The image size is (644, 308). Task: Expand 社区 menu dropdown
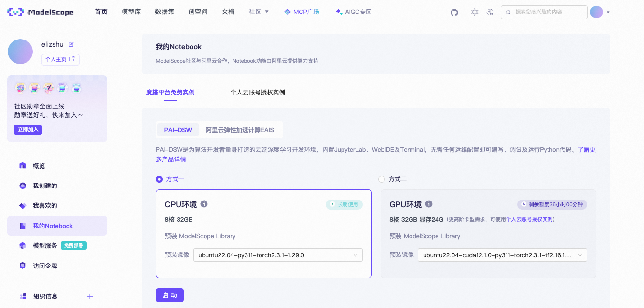coord(259,12)
